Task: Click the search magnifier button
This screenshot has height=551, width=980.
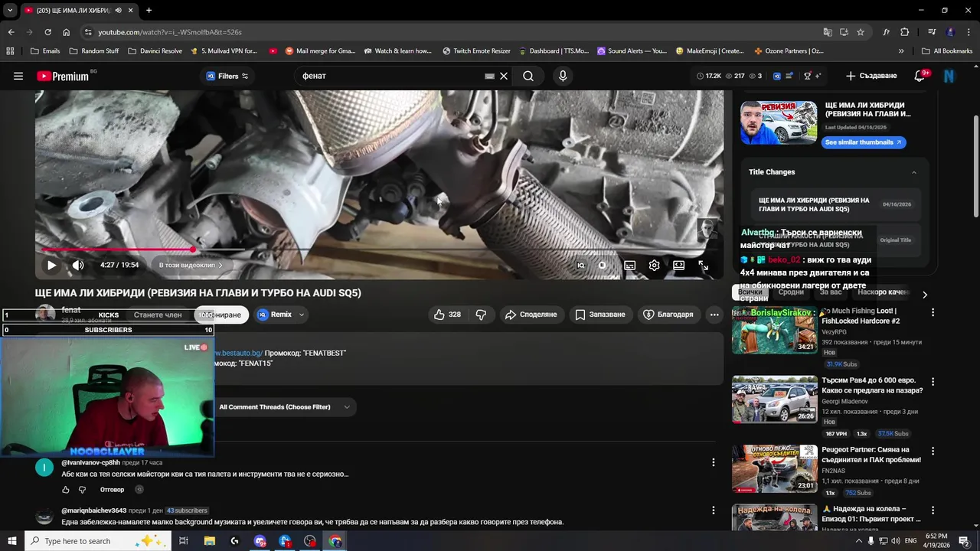Action: tap(528, 76)
